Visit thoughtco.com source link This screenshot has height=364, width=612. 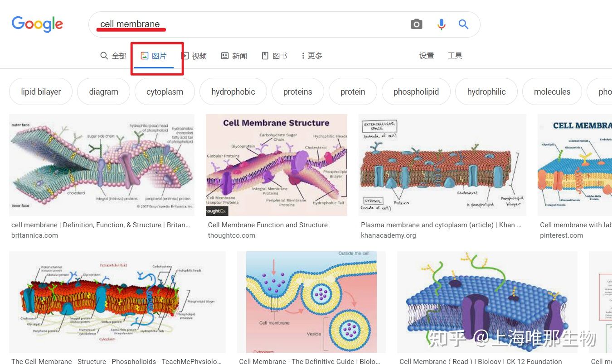(x=232, y=235)
